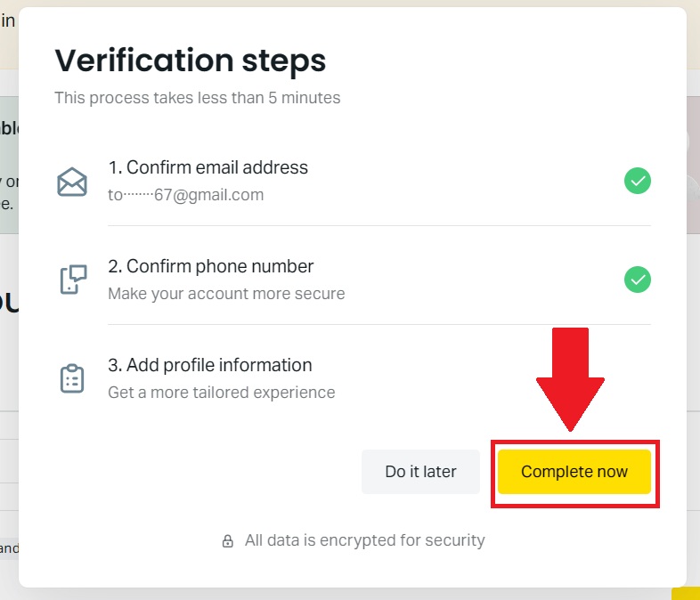This screenshot has height=600, width=700.
Task: Select the Confirm phone number step
Action: pyautogui.click(x=211, y=266)
